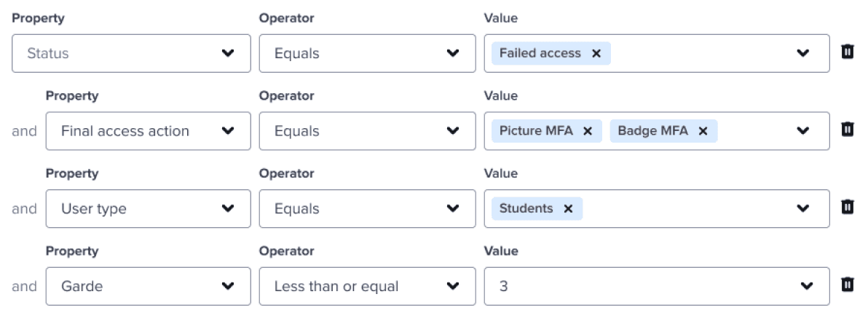Viewport: 868px width, 329px height.
Task: Expand the Failed access value dropdown arrow
Action: coord(802,53)
